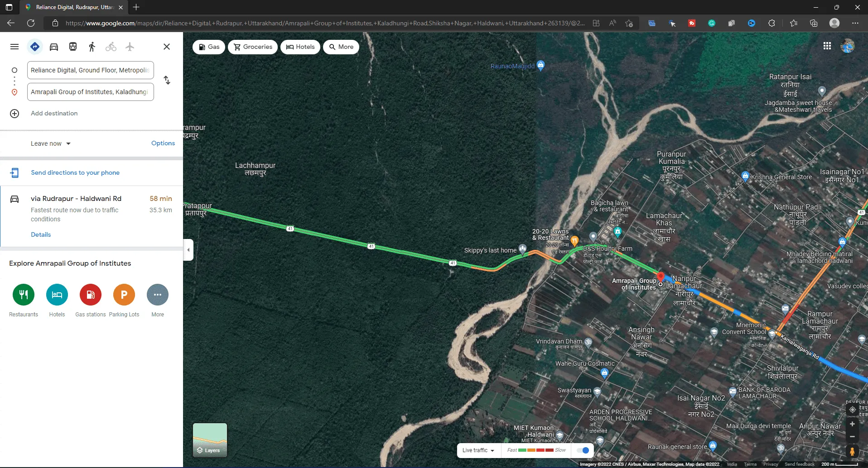
Task: Open a new browser tab
Action: coord(136,7)
